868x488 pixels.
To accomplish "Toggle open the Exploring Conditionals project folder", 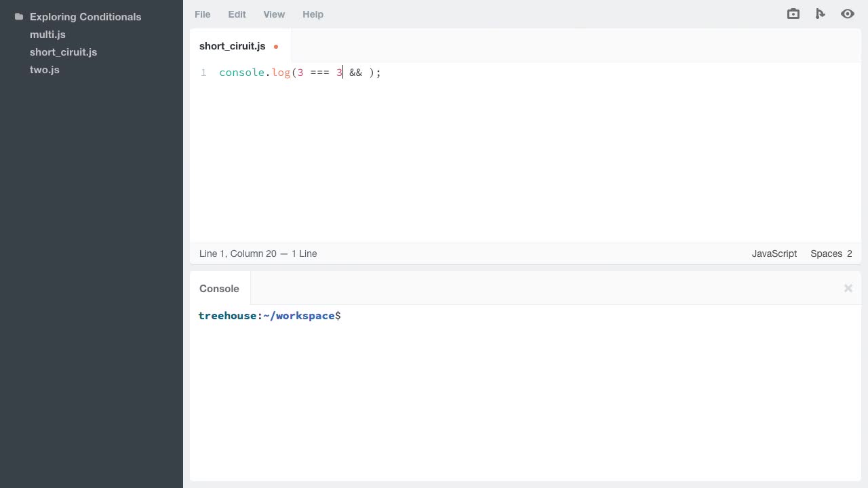I will [x=85, y=16].
